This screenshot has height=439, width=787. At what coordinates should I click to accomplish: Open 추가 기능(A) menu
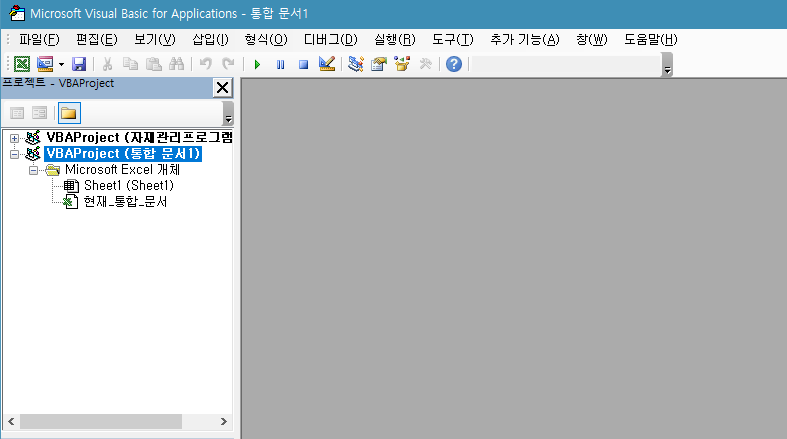pos(524,40)
